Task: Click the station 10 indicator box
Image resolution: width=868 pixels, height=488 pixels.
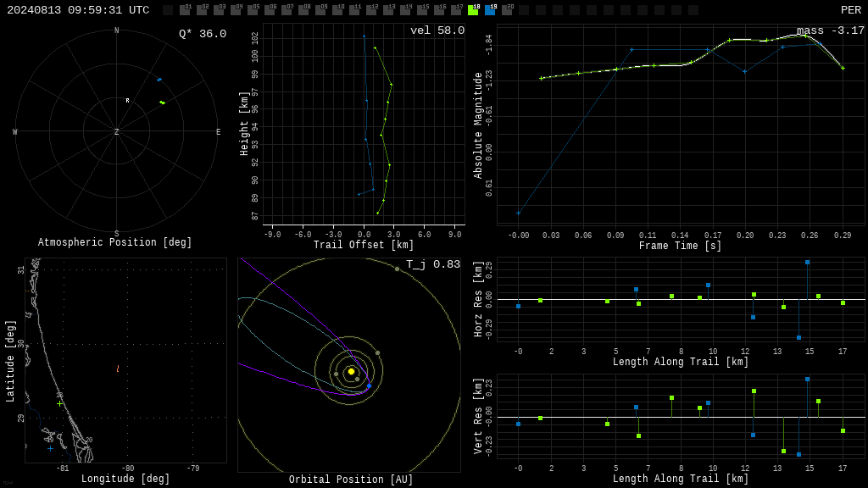Action: (337, 10)
